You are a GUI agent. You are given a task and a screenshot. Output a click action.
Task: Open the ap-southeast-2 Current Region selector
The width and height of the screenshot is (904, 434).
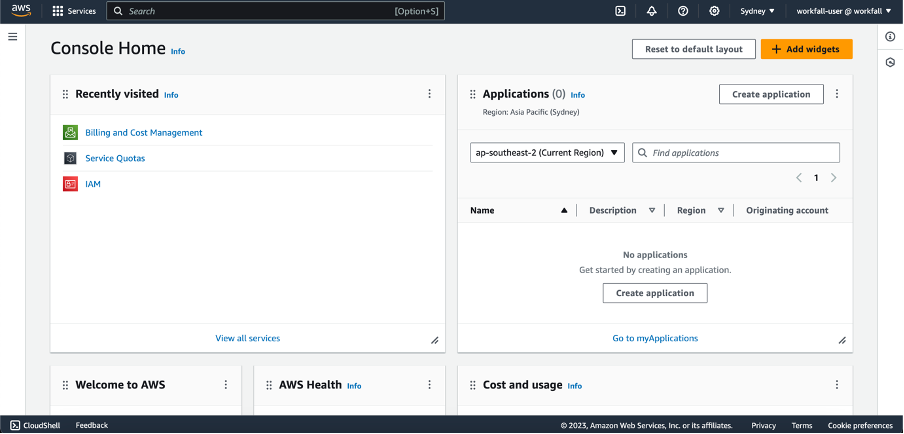[x=547, y=153]
